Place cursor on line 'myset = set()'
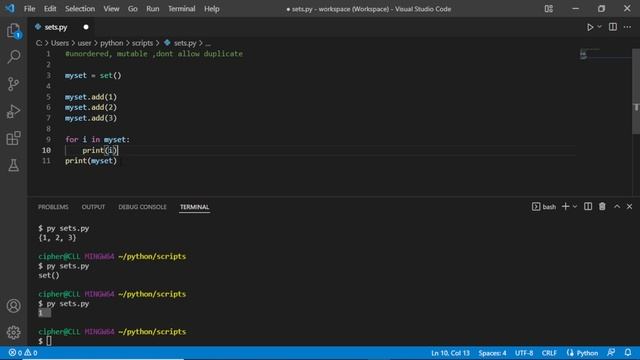 (x=93, y=76)
